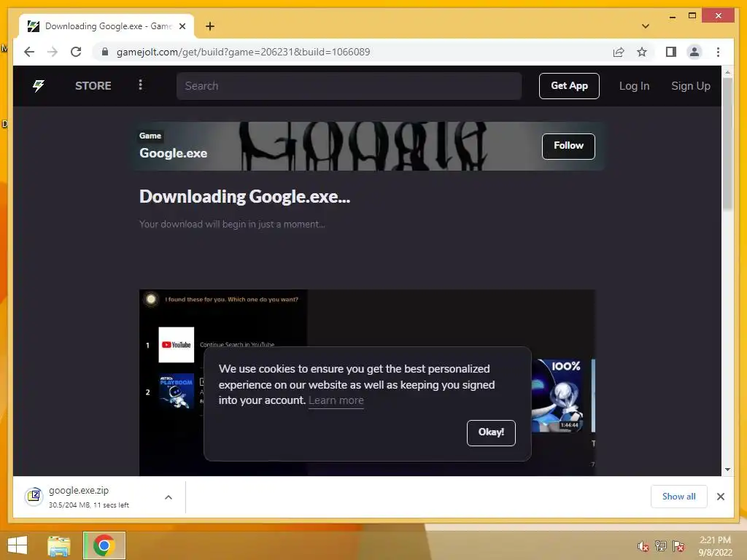Image resolution: width=747 pixels, height=560 pixels.
Task: Click the vertical scrollbar thumb
Action: 727,144
